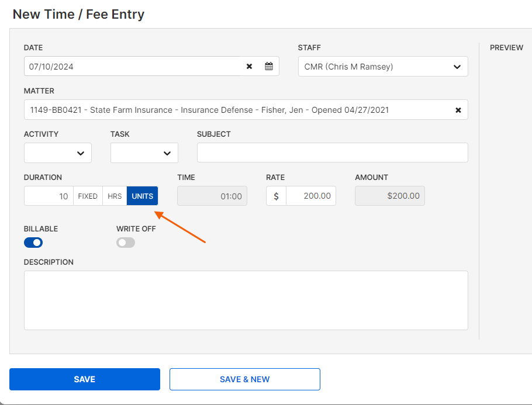
Task: Focus the Subject text field
Action: point(333,153)
